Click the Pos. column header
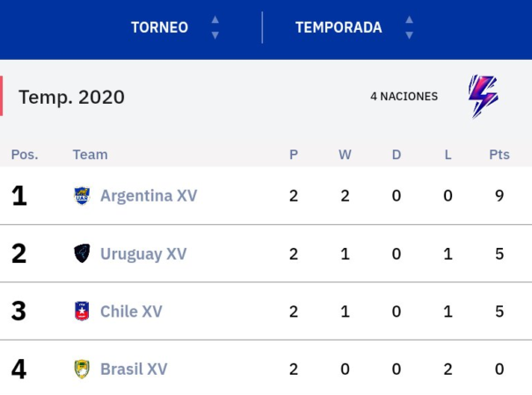532x395 pixels. point(25,155)
